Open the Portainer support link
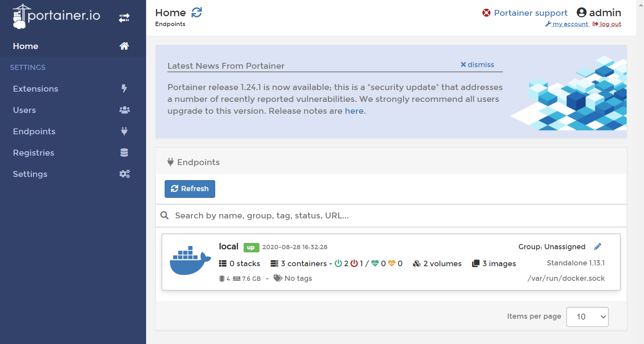644x344 pixels. 530,13
